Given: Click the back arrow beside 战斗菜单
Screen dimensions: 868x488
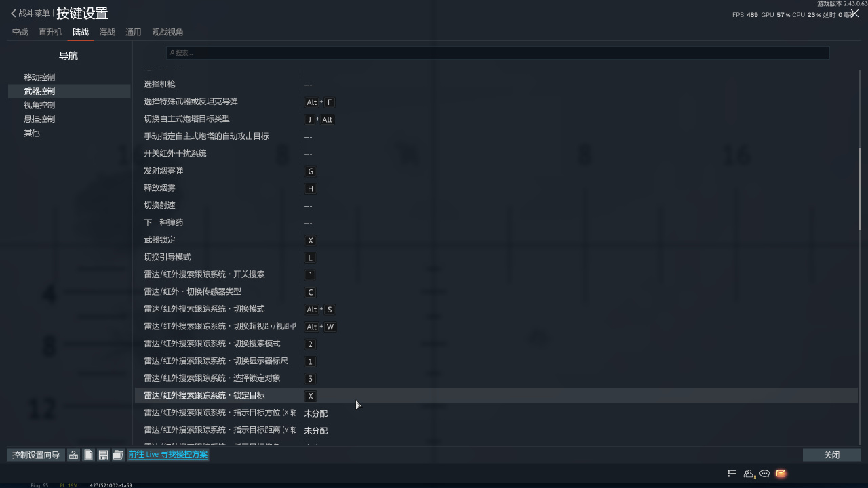Looking at the screenshot, I should pos(13,14).
